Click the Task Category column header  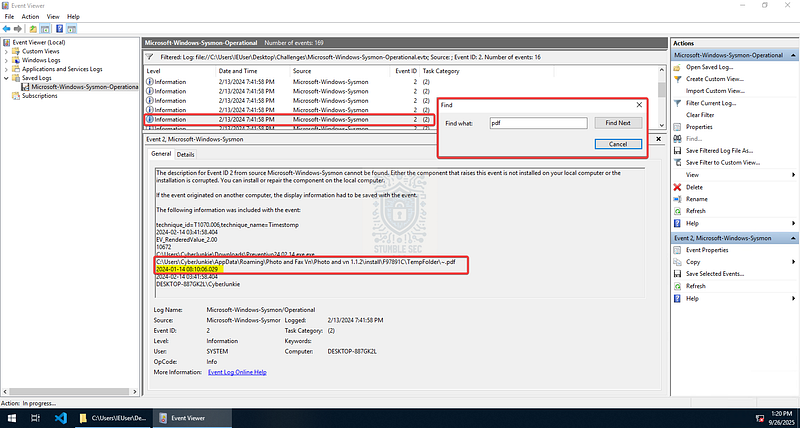pyautogui.click(x=441, y=71)
